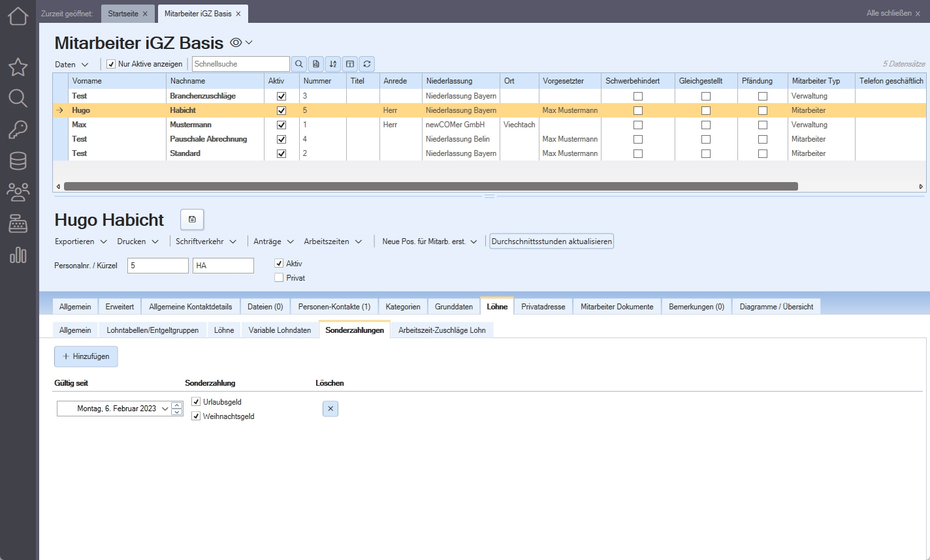Uncheck the Weihnachtsgeld checkbox
The image size is (930, 560).
[196, 416]
